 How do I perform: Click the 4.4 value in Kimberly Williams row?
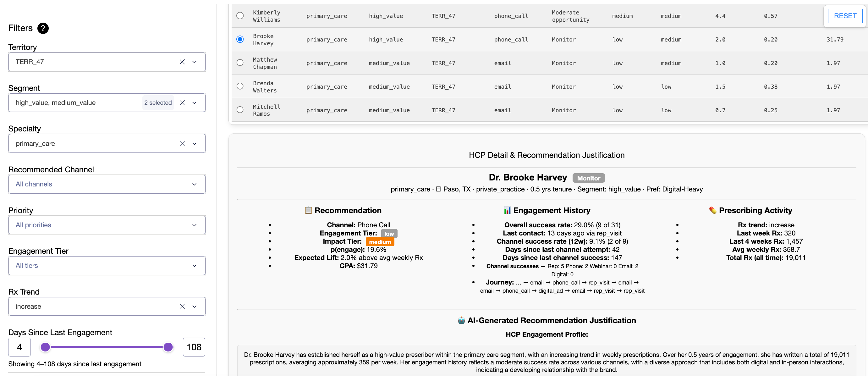720,16
